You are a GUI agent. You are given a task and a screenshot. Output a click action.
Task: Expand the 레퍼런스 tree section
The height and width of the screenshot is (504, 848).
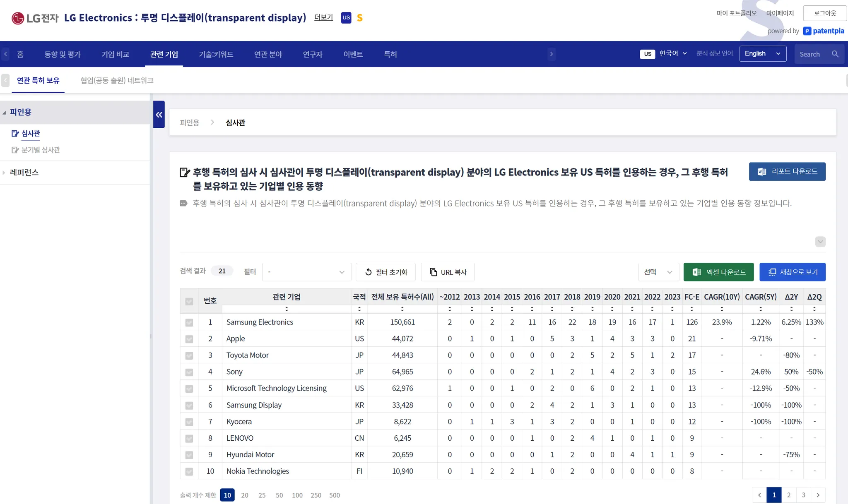[x=24, y=173]
